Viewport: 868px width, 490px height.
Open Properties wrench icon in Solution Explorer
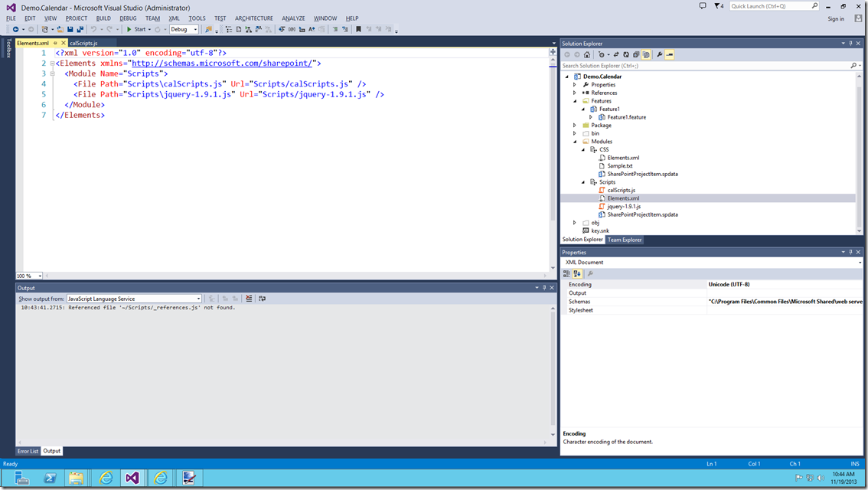pyautogui.click(x=659, y=55)
